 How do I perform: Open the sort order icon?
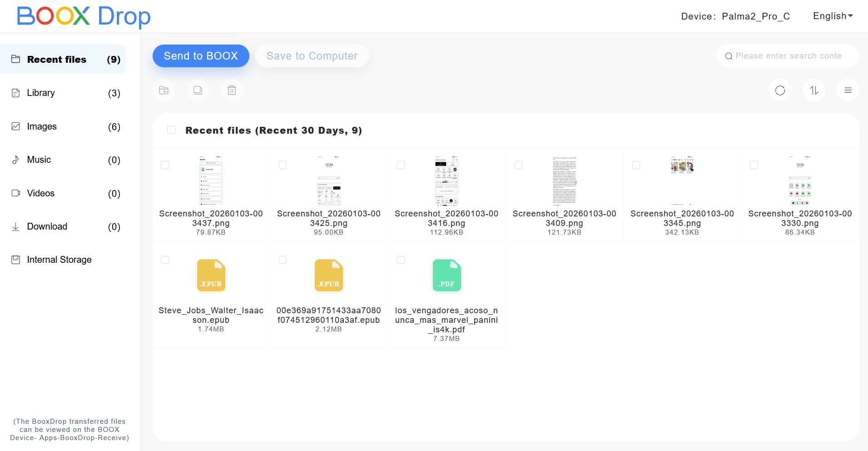point(814,90)
